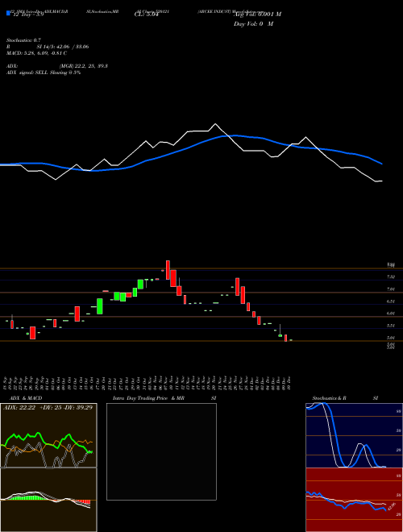
Task: Click the 'CL: 5.04' closing price text
Action: pos(147,15)
